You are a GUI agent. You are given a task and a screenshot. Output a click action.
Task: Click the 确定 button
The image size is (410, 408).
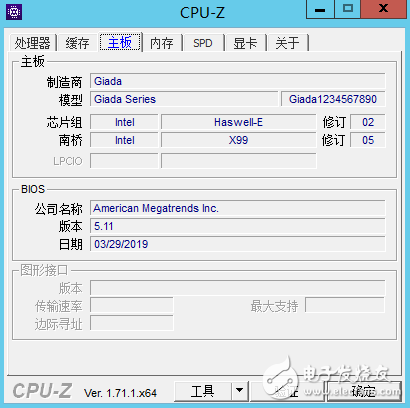[364, 391]
